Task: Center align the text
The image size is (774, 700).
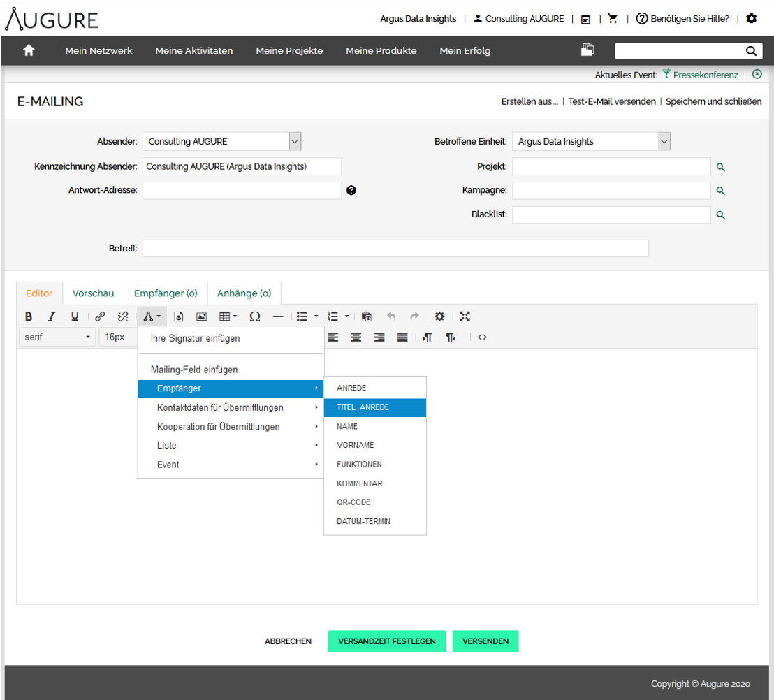Action: [x=356, y=337]
